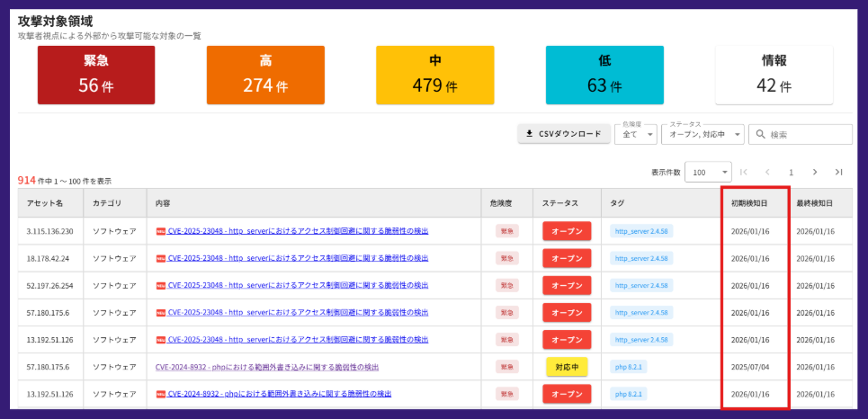The width and height of the screenshot is (868, 419).
Task: Expand the 表示件数 rows-per-page dropdown
Action: tap(707, 172)
